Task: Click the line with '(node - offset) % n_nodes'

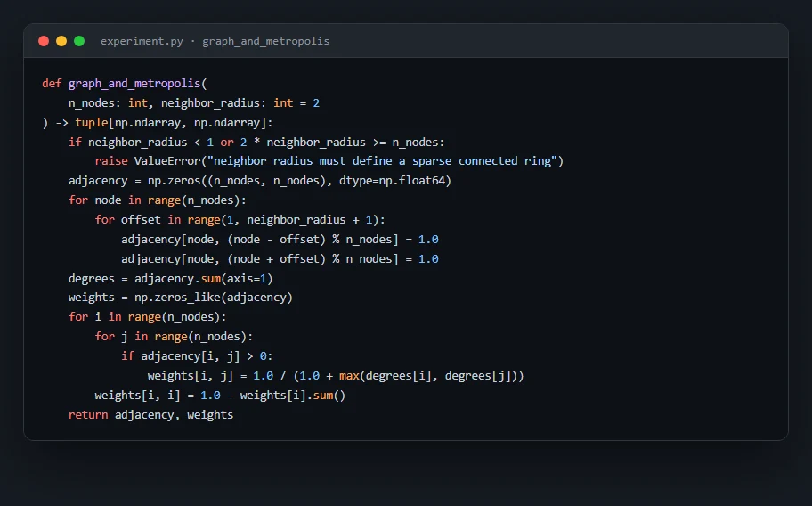Action: 280,240
